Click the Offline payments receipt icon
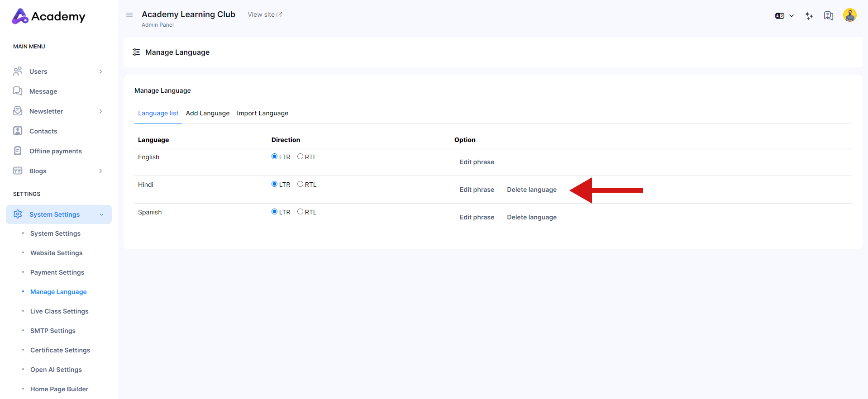The width and height of the screenshot is (868, 399). pyautogui.click(x=18, y=151)
